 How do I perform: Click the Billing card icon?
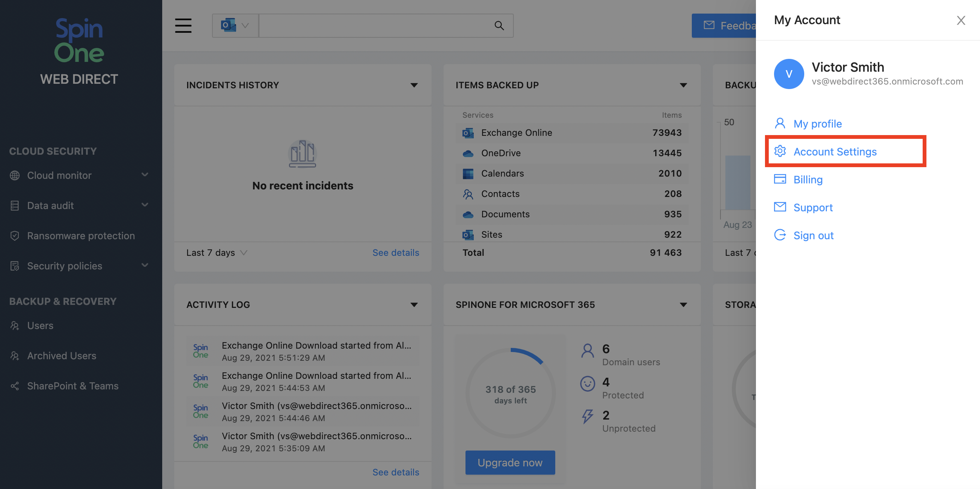[x=779, y=179]
